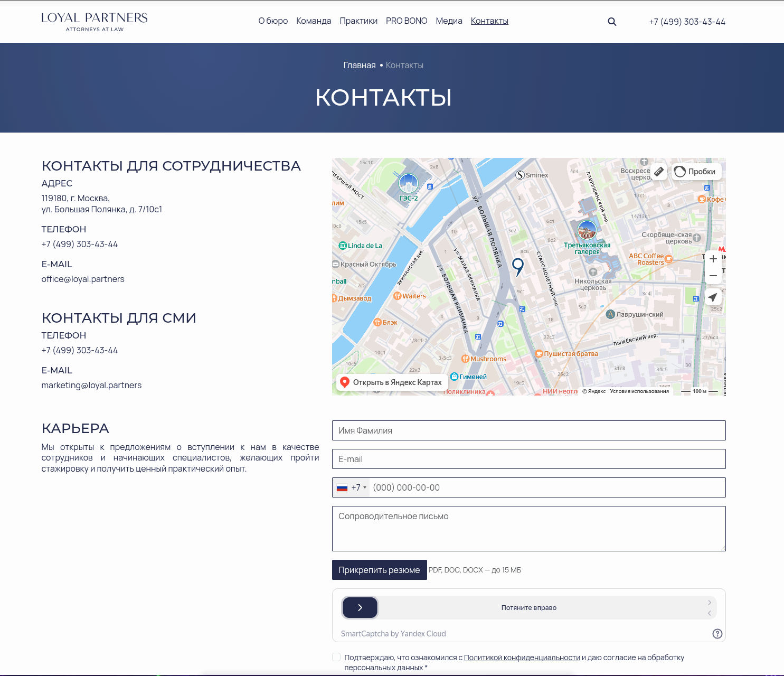Open the +7 country code dropdown
The image size is (784, 676).
[x=352, y=487]
